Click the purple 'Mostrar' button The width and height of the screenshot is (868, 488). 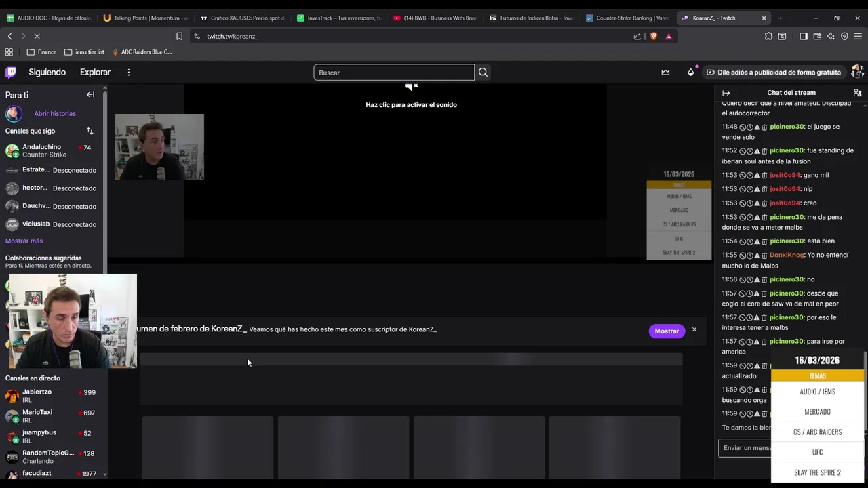pos(667,331)
